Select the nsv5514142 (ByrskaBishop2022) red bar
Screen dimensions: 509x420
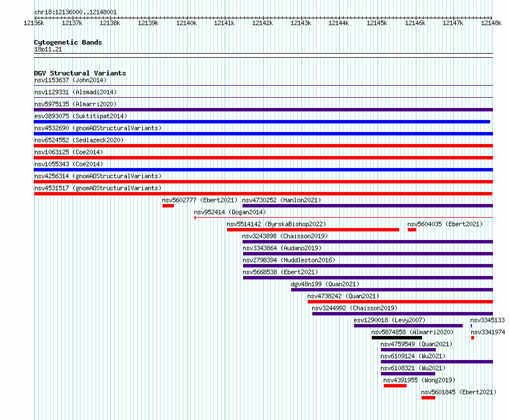[x=313, y=230]
